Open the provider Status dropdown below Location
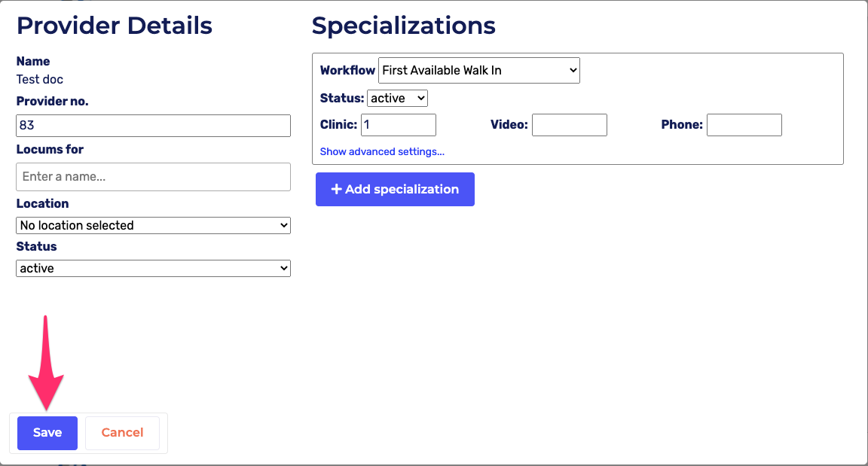868x466 pixels. 153,268
